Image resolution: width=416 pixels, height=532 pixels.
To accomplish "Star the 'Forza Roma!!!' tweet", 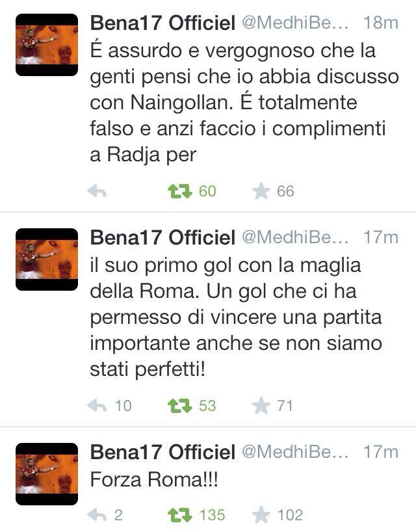I will point(261,515).
